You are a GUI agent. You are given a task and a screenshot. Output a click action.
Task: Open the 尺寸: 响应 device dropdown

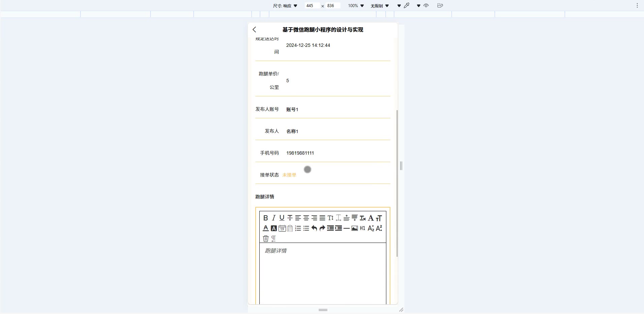pyautogui.click(x=285, y=6)
